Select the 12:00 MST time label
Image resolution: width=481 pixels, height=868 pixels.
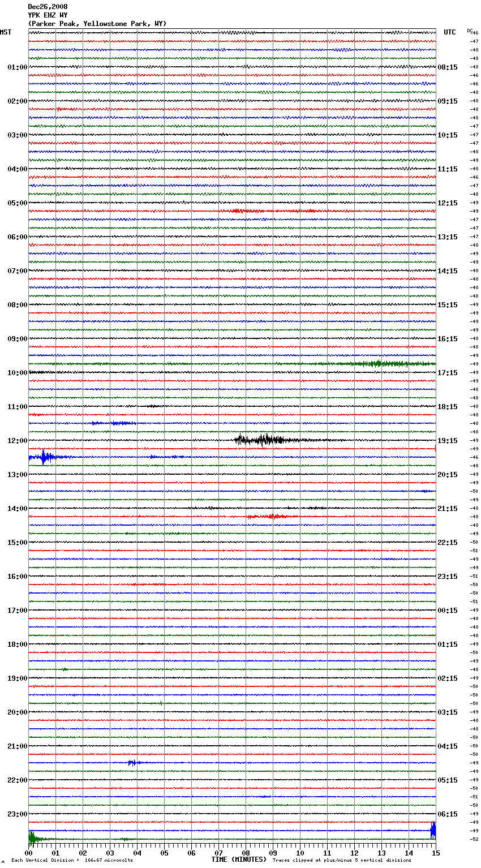(x=18, y=441)
